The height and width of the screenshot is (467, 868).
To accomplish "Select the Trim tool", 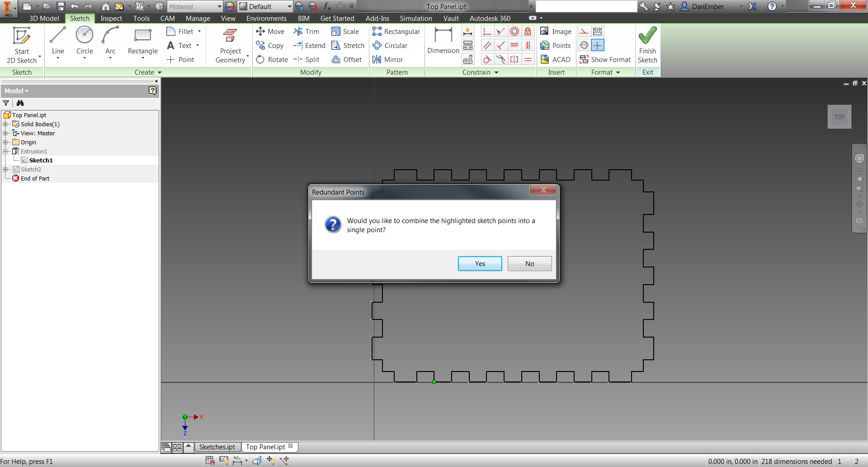I will coord(307,31).
